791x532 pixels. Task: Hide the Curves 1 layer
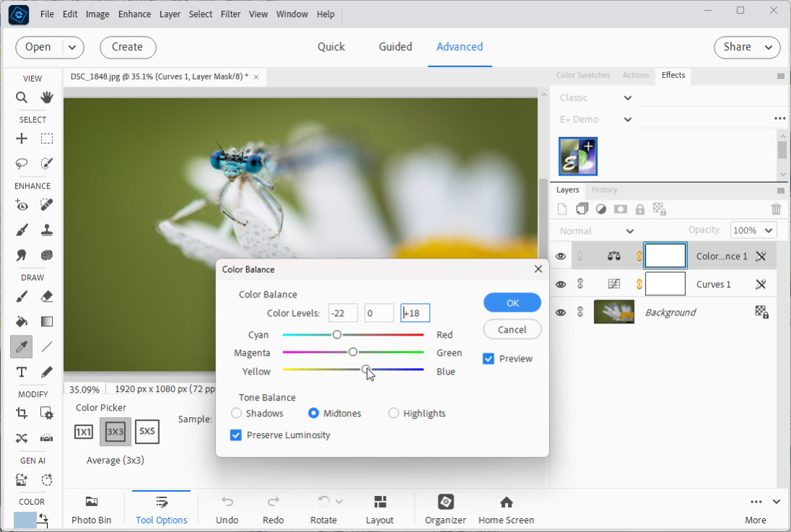(561, 284)
